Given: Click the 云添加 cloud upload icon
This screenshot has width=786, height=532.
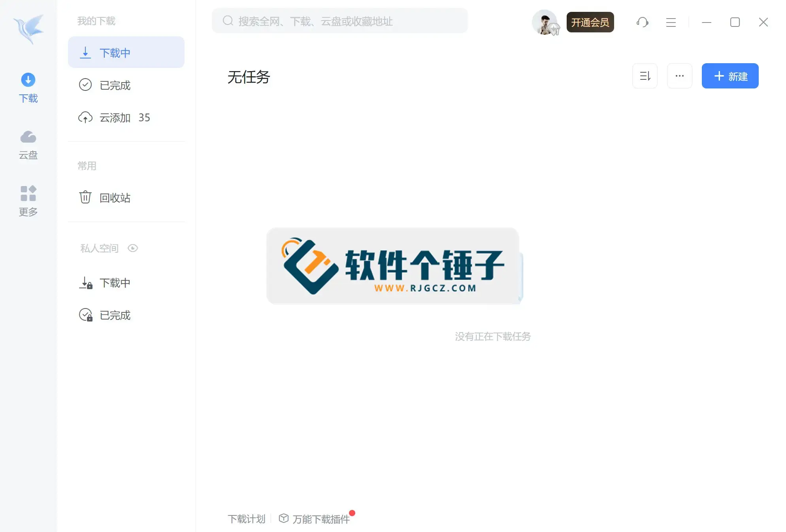Looking at the screenshot, I should (x=85, y=117).
